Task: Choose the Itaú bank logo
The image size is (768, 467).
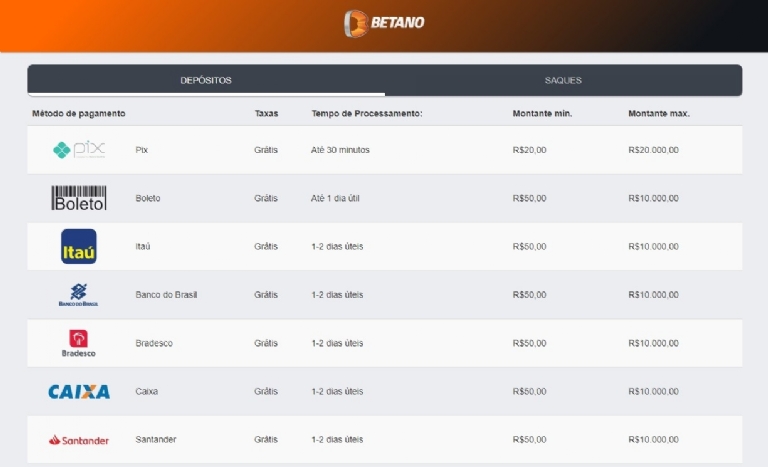Action: (x=78, y=246)
